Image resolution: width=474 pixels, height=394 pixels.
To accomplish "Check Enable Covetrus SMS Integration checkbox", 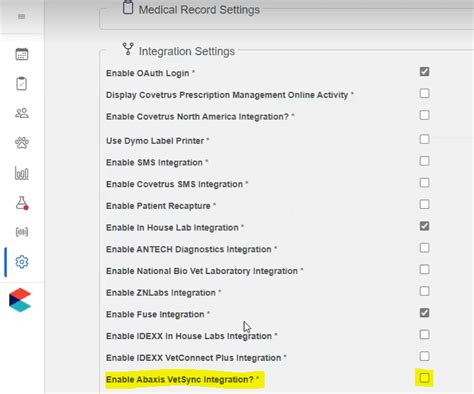I will 424,183.
